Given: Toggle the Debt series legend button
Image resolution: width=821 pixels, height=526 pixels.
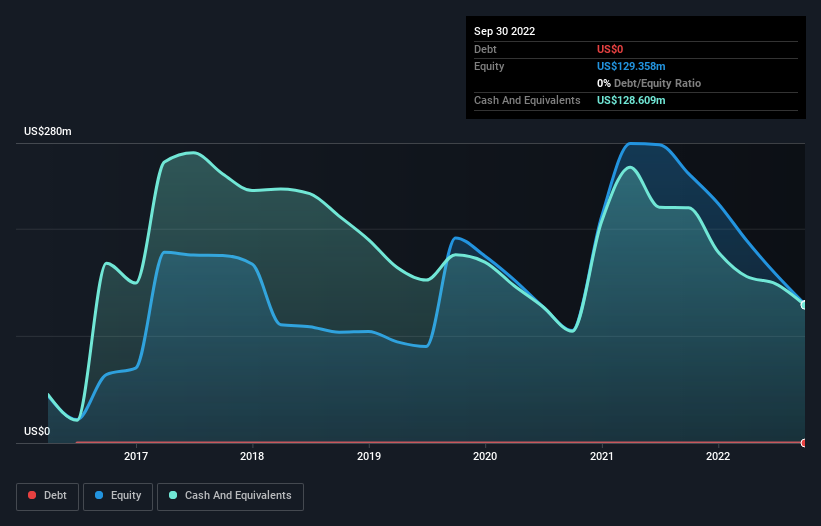Looking at the screenshot, I should click(48, 496).
